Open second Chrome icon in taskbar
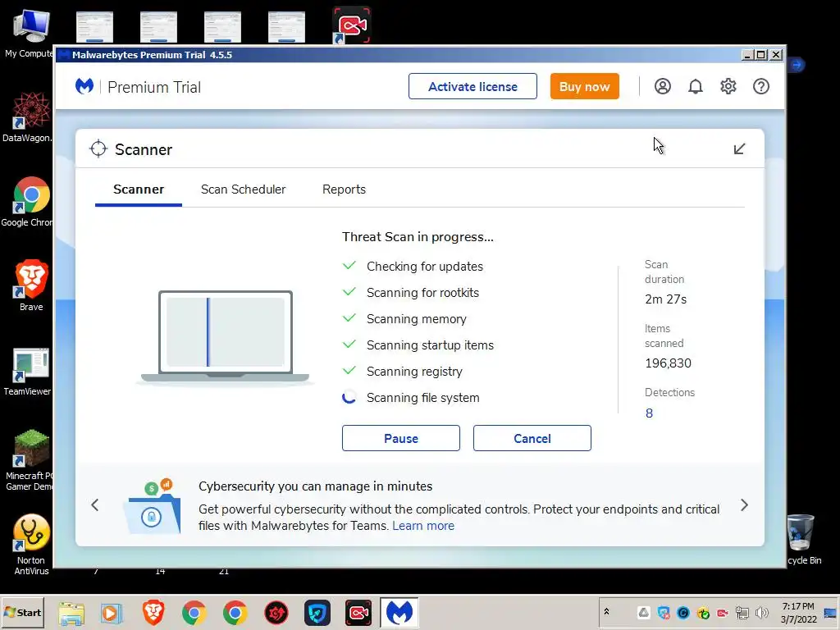The width and height of the screenshot is (840, 630). point(235,613)
